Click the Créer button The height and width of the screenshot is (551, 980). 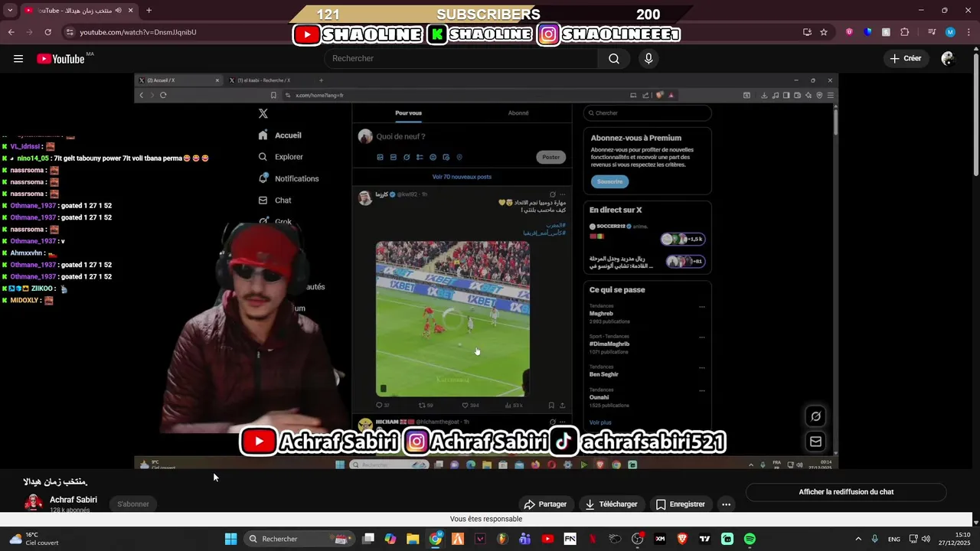(906, 59)
